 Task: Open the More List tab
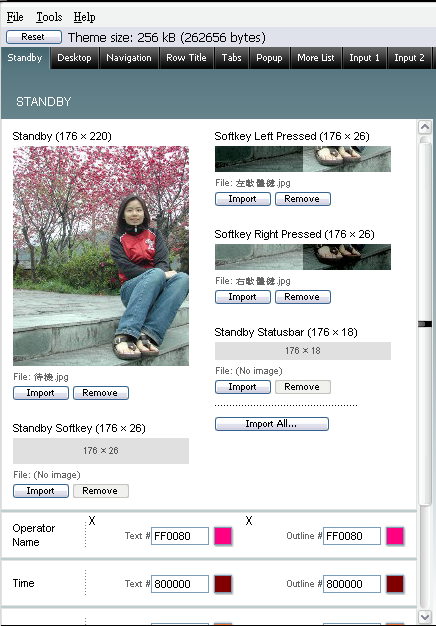[315, 58]
